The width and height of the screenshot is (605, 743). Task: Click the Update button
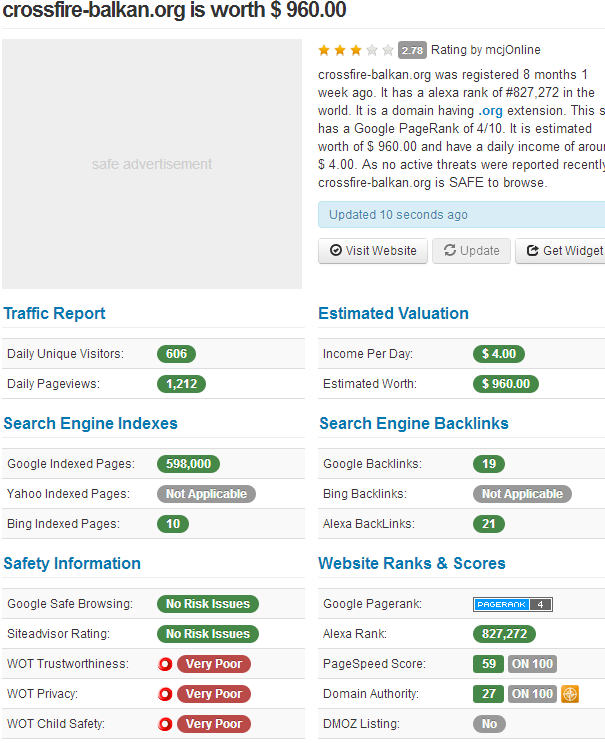(x=471, y=251)
